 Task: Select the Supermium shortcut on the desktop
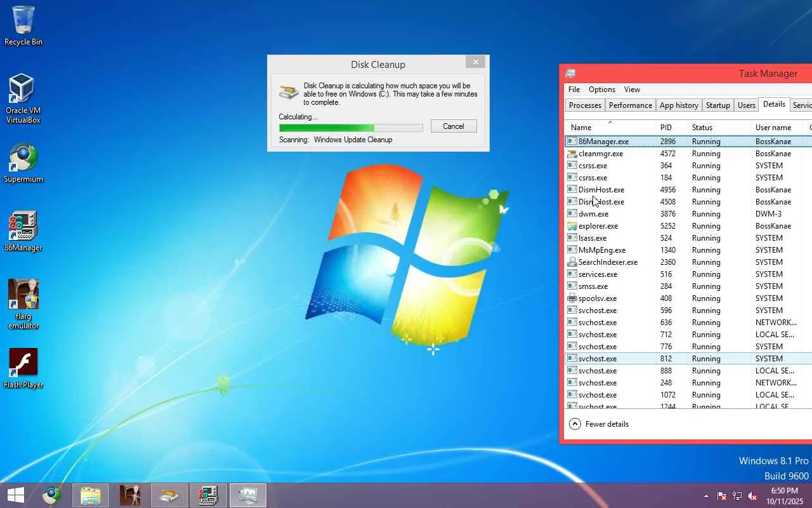click(x=23, y=164)
